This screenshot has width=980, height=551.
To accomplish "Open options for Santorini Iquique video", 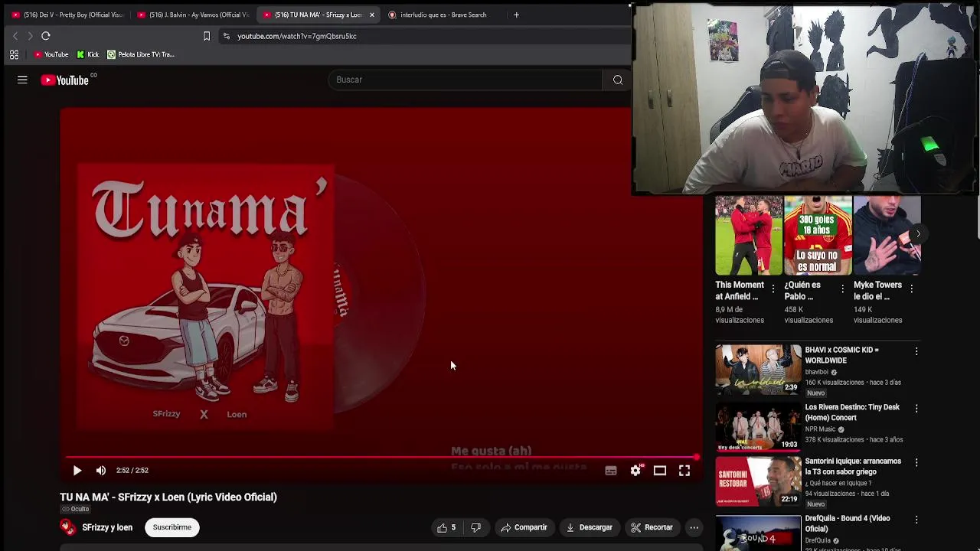I will point(916,462).
